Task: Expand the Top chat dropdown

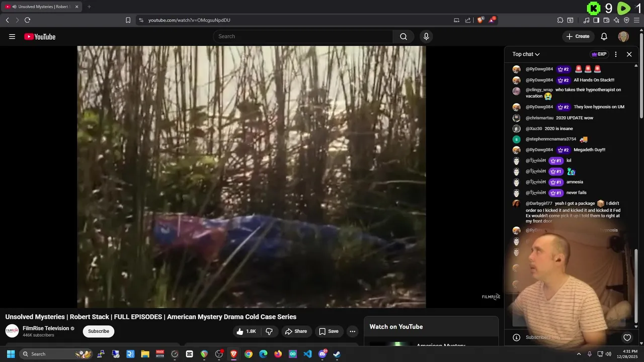Action: pyautogui.click(x=526, y=54)
